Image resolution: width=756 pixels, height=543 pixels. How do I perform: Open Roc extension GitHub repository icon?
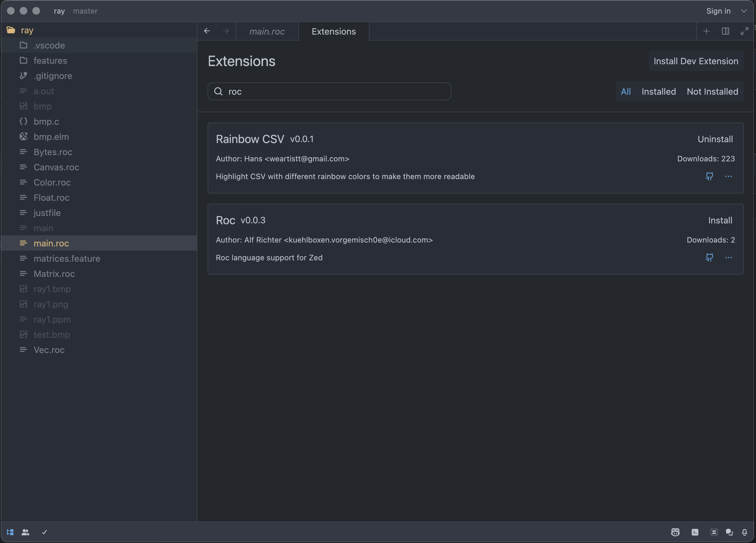click(x=709, y=258)
